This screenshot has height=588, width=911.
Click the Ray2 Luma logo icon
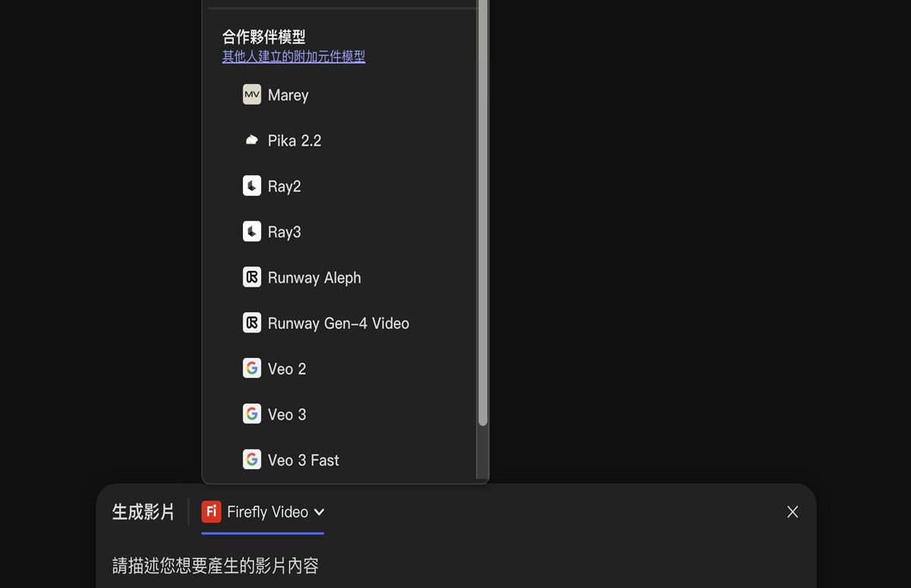pos(252,186)
